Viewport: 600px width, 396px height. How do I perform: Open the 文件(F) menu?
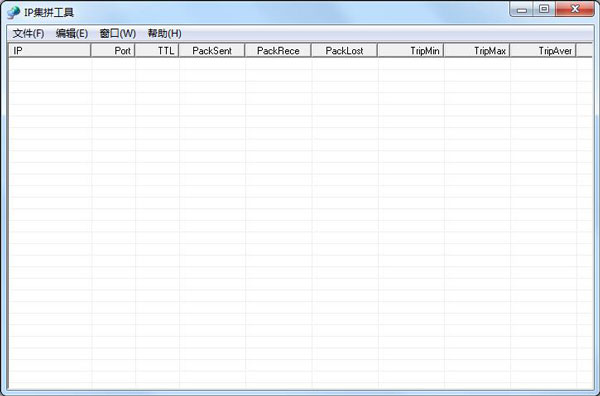tap(28, 34)
